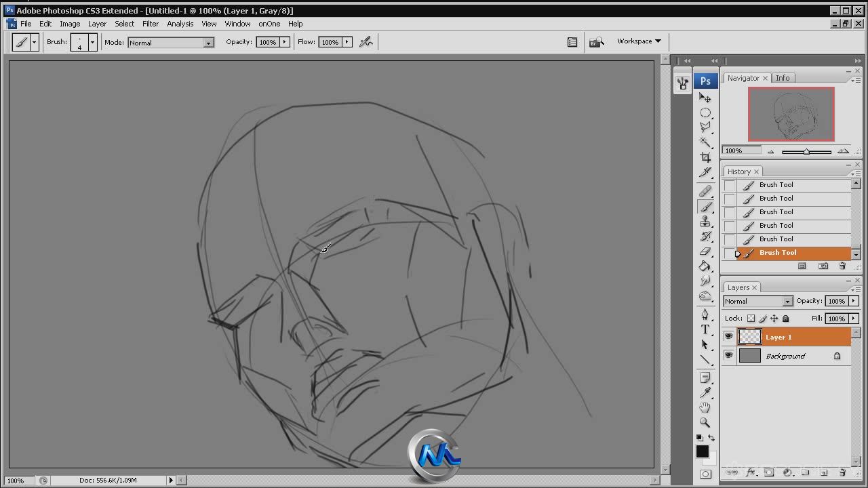Open layer Opacity slider arrow
The image size is (868, 488).
854,301
